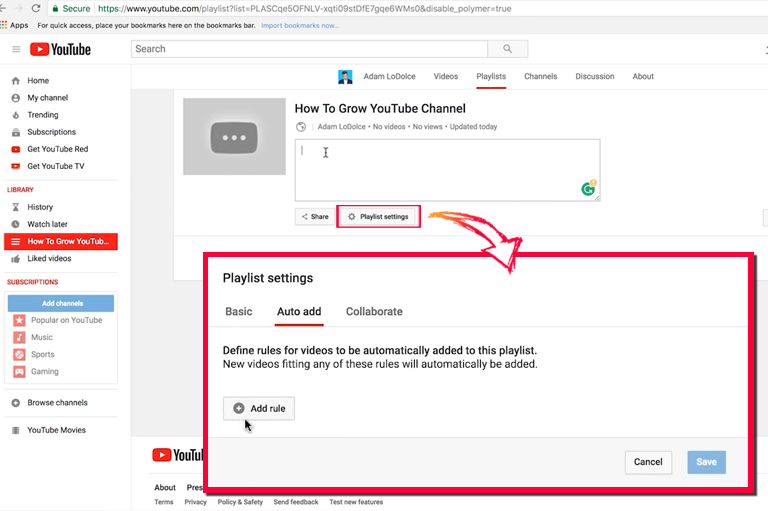Click the Playlist settings button
The width and height of the screenshot is (768, 511).
pyautogui.click(x=378, y=217)
